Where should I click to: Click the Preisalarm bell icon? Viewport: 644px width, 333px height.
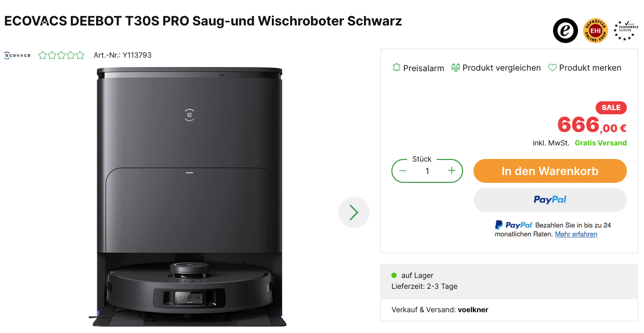(x=397, y=68)
